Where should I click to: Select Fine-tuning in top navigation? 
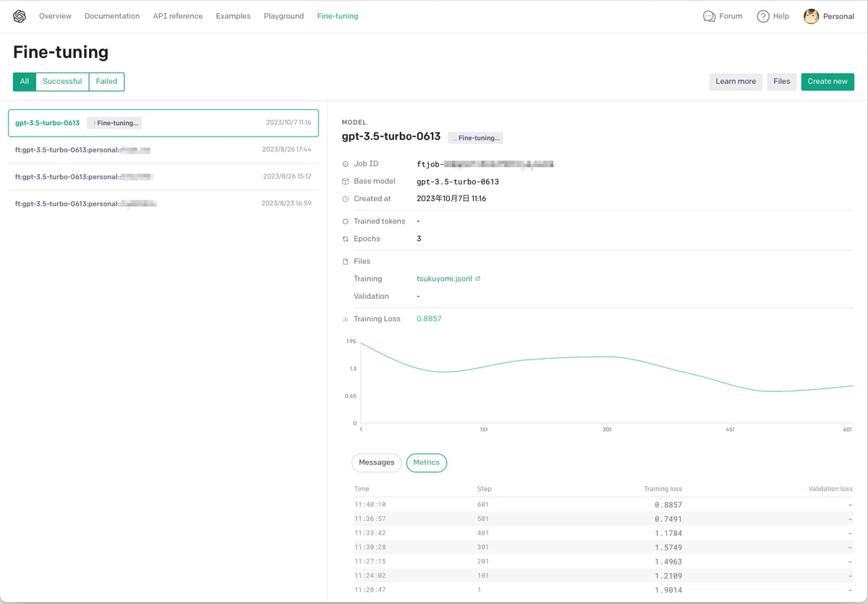click(x=338, y=16)
